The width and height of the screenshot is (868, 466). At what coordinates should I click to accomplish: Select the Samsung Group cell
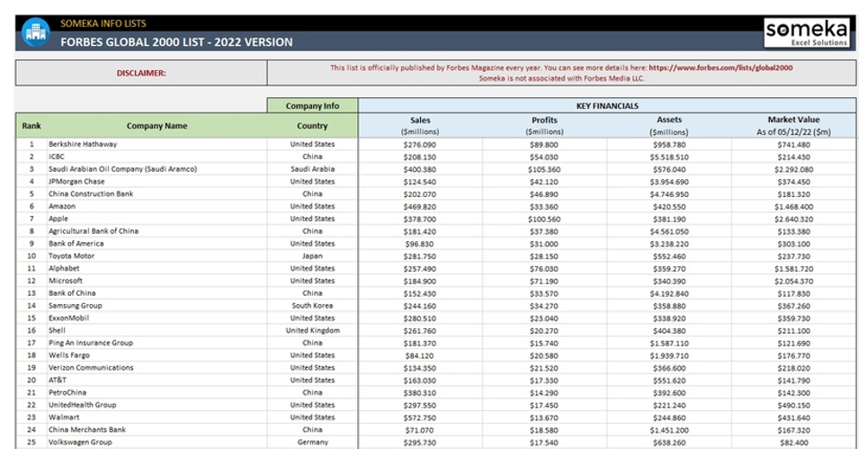coord(157,306)
